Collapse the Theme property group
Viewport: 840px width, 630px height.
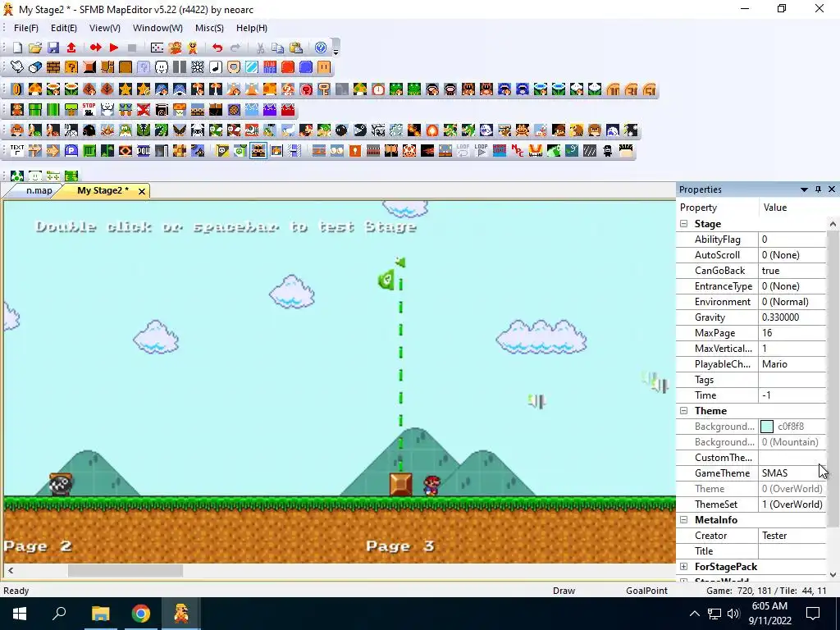point(684,411)
